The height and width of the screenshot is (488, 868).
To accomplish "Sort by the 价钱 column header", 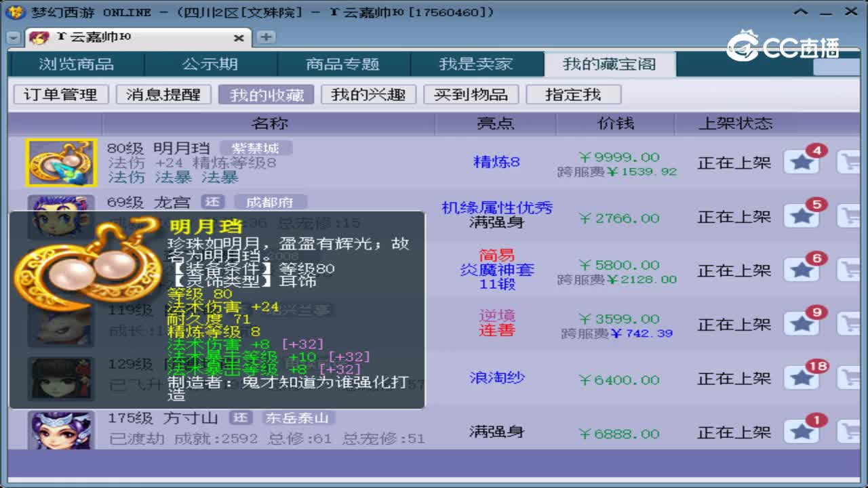I will pos(616,123).
